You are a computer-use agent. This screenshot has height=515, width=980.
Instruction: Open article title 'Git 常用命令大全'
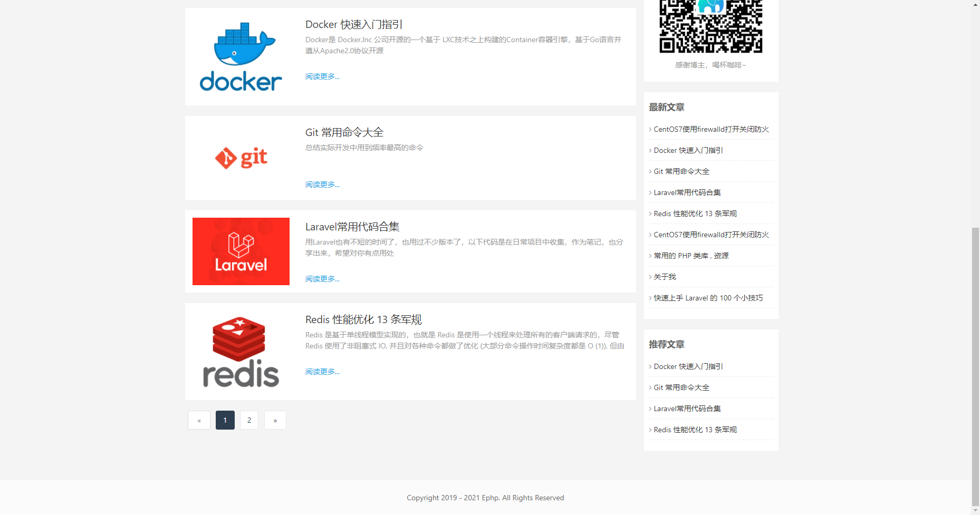click(344, 132)
